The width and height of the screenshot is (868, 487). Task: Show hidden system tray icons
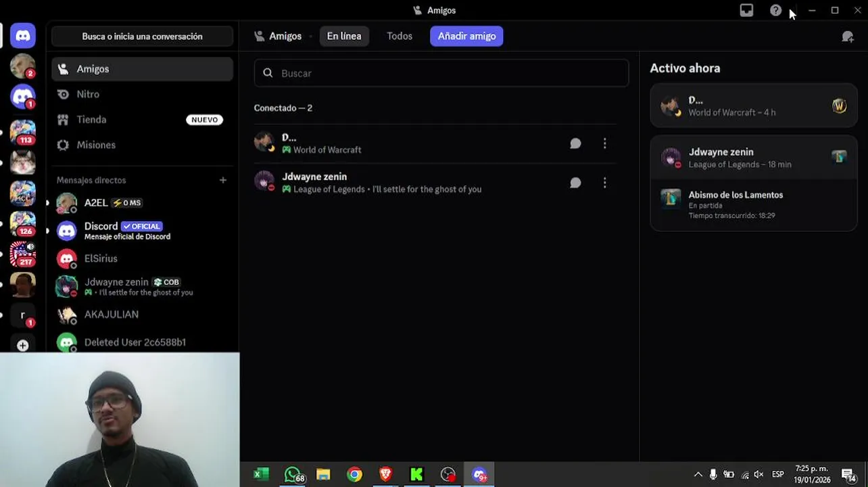tap(698, 475)
